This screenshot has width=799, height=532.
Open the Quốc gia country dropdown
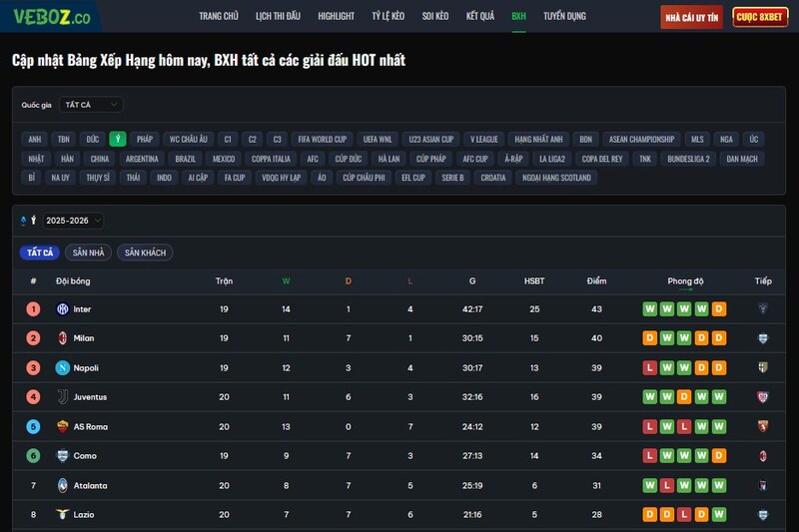91,104
